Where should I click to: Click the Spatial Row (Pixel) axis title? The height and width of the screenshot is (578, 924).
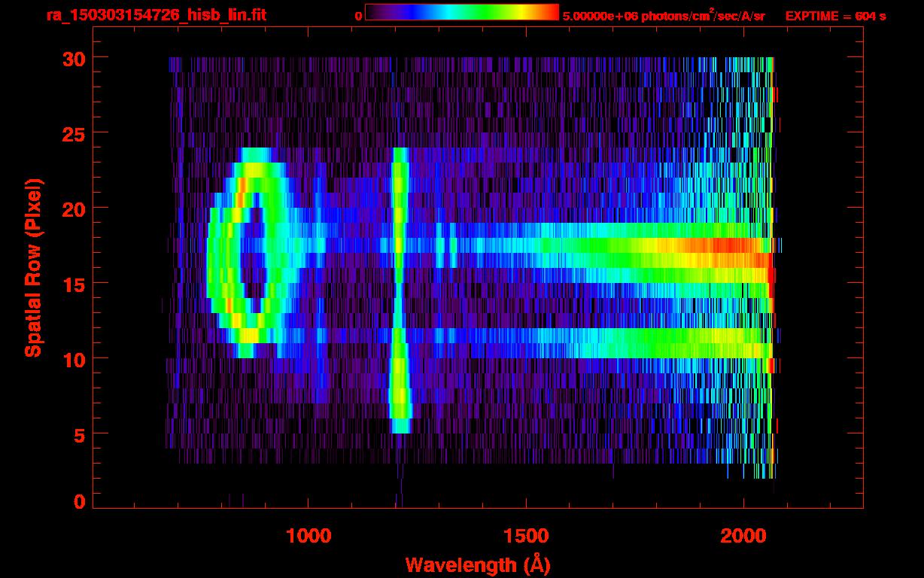click(33, 268)
